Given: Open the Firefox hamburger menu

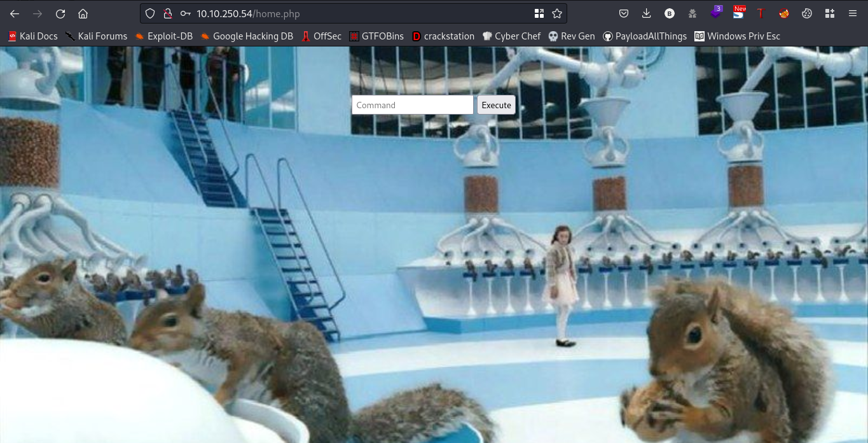Looking at the screenshot, I should (853, 13).
